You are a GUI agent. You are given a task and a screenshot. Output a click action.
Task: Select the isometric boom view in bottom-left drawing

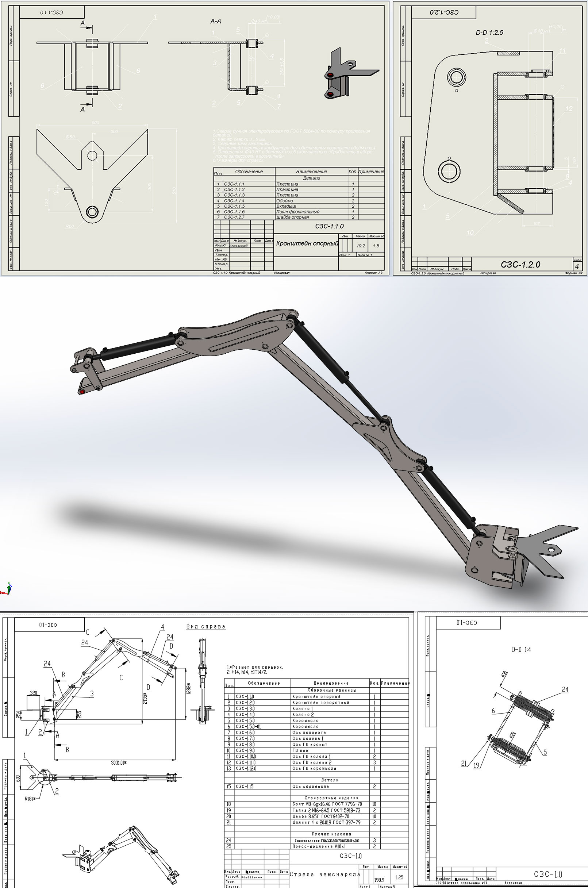pyautogui.click(x=121, y=855)
